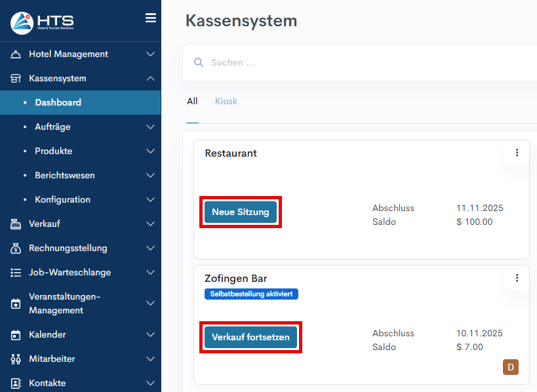537x392 pixels.
Task: Expand the Produkte submenu chevron
Action: click(x=150, y=151)
